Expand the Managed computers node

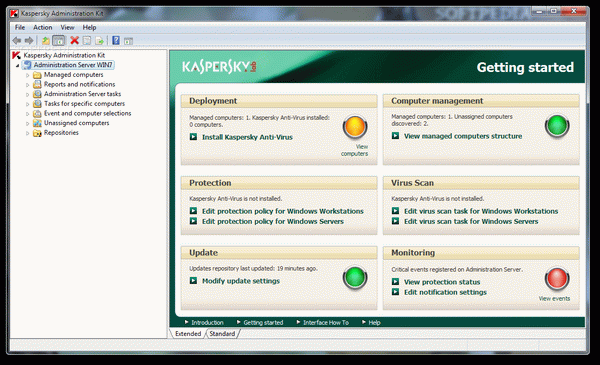pos(28,75)
